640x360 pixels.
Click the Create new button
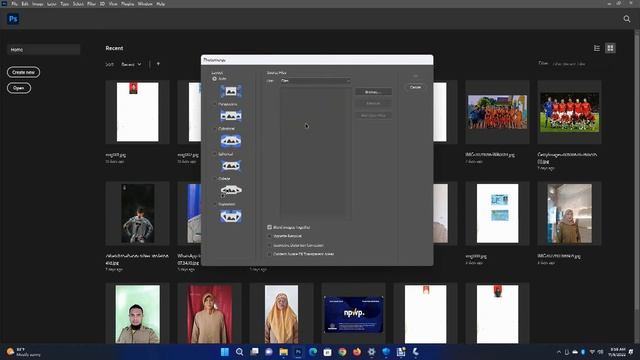point(23,72)
